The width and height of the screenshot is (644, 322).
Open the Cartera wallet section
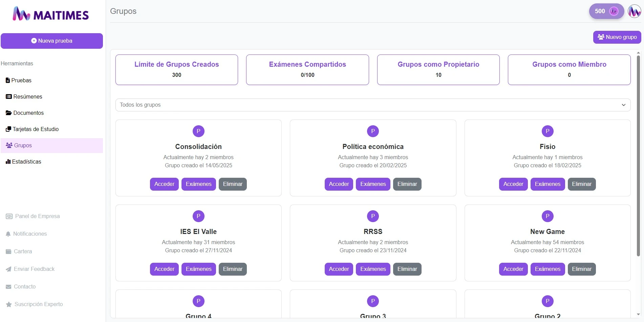(x=22, y=251)
